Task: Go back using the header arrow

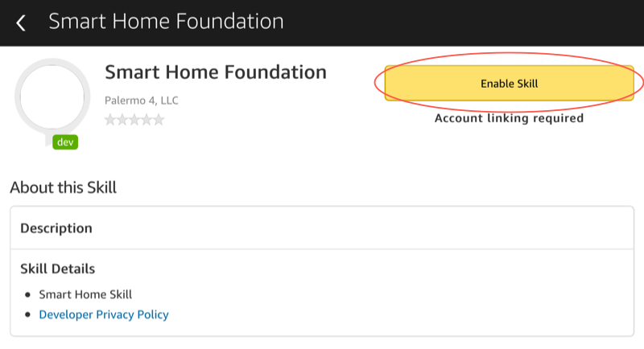Action: (x=22, y=23)
